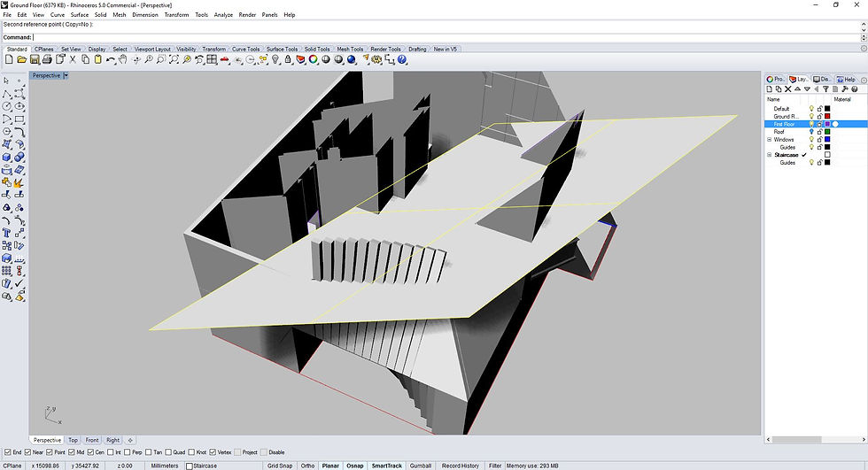
Task: Click the Undo arrow icon
Action: 111,59
